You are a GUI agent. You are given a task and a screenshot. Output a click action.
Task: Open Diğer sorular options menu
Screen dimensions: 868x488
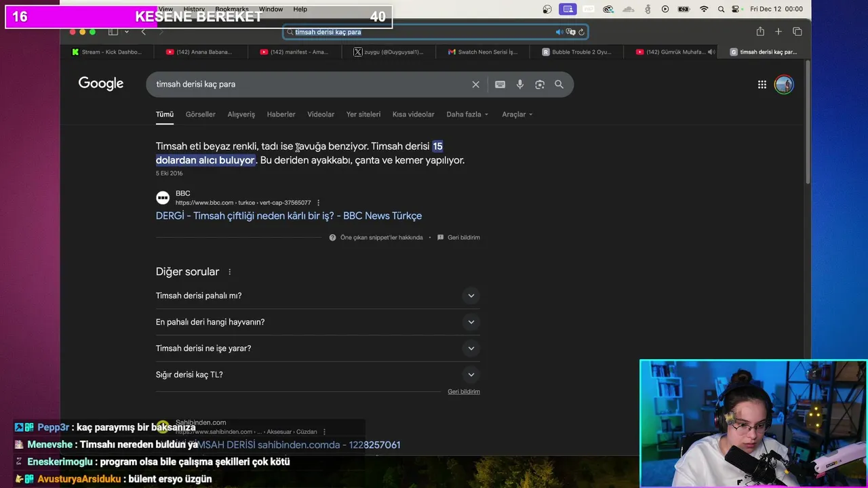[229, 272]
